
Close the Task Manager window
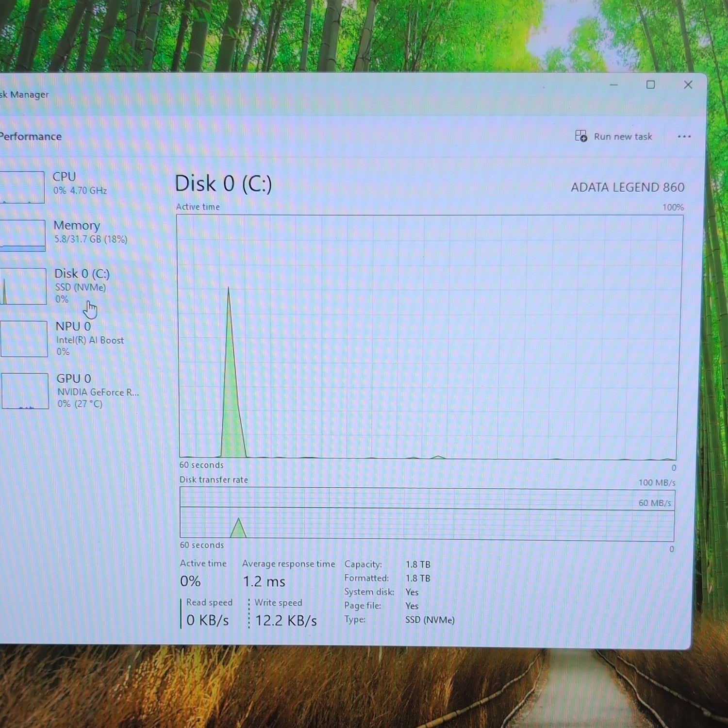pyautogui.click(x=688, y=84)
